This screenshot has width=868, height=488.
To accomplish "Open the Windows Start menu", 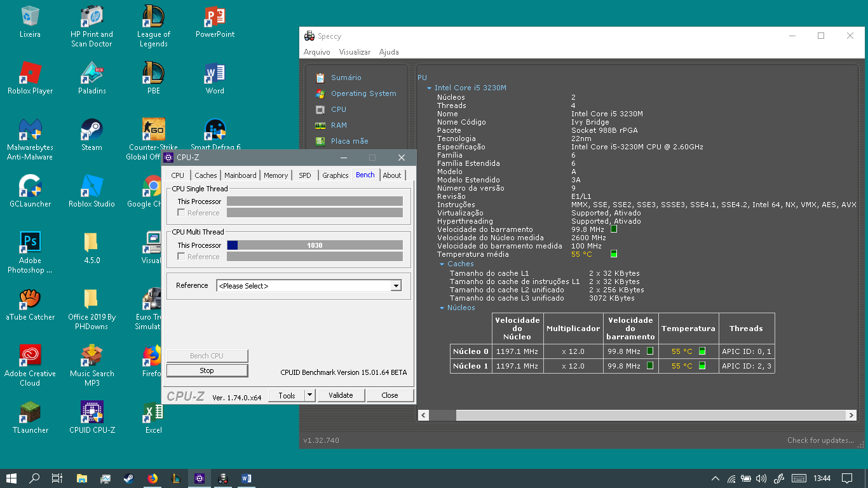I will 11,478.
